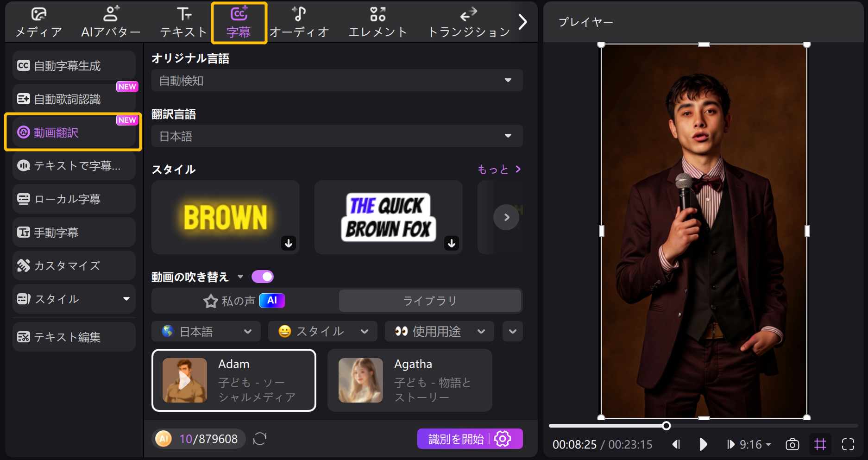
Task: Open the 翻訳言語 dropdown
Action: [x=337, y=136]
